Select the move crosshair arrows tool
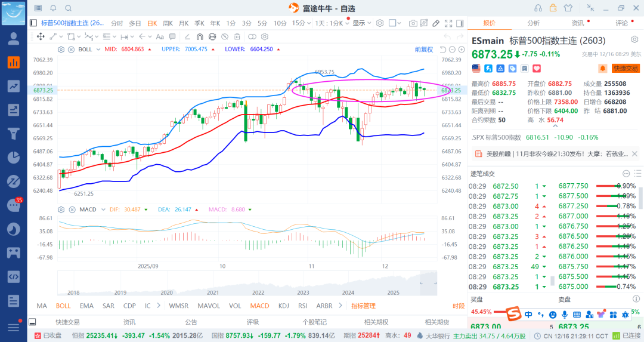The image size is (644, 342). [41, 36]
